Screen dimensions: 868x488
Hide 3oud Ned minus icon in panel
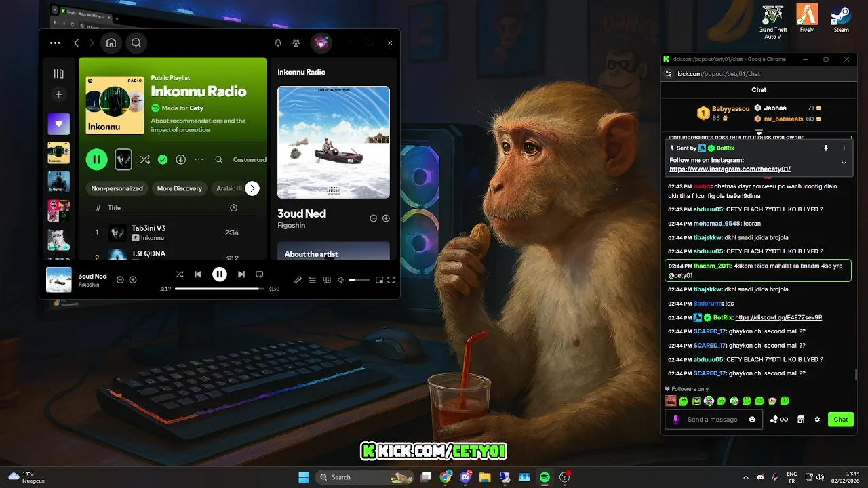tap(373, 218)
